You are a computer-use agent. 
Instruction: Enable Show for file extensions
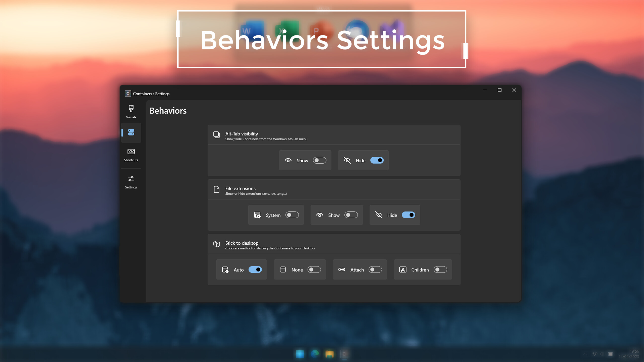tap(351, 215)
